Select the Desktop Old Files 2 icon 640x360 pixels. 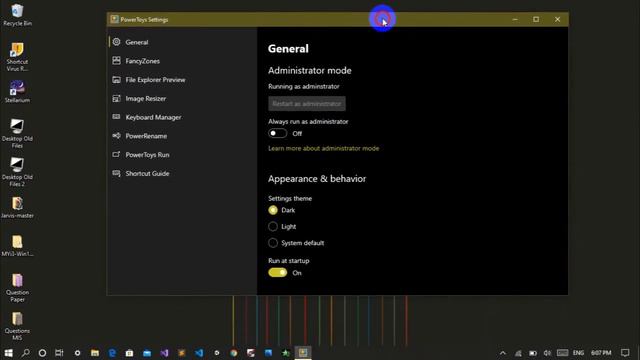17,171
